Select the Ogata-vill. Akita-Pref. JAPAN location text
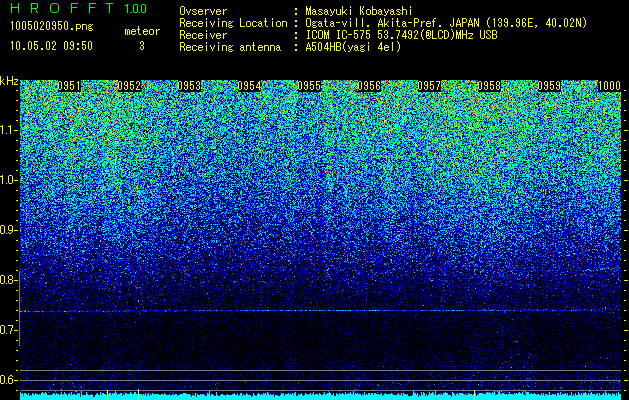This screenshot has width=629, height=400. coord(446,23)
